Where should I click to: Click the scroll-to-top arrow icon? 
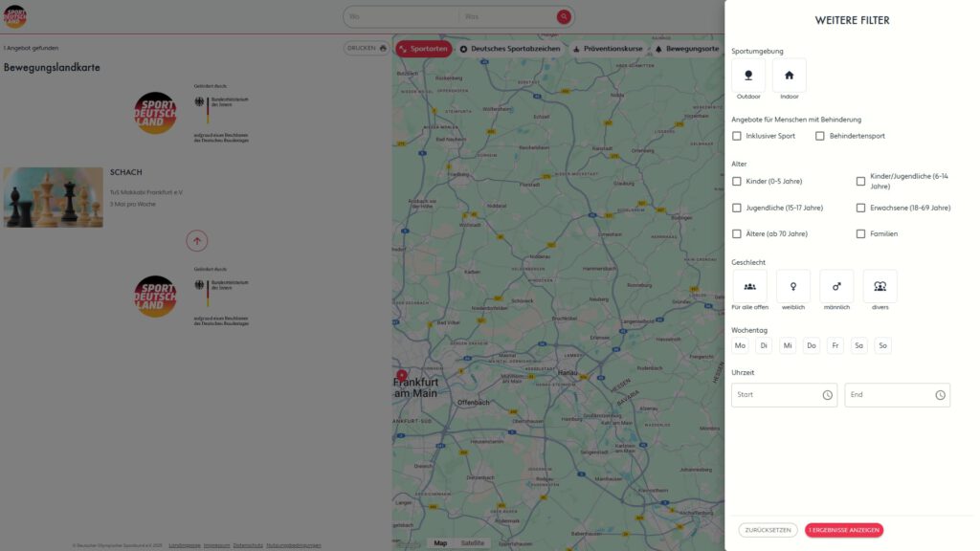197,241
